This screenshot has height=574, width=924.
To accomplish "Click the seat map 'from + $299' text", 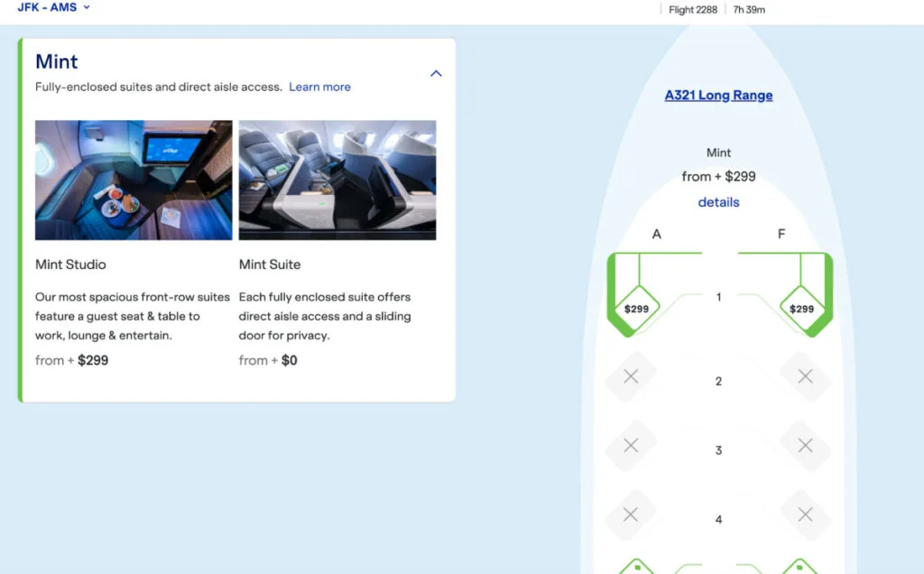I will point(718,177).
